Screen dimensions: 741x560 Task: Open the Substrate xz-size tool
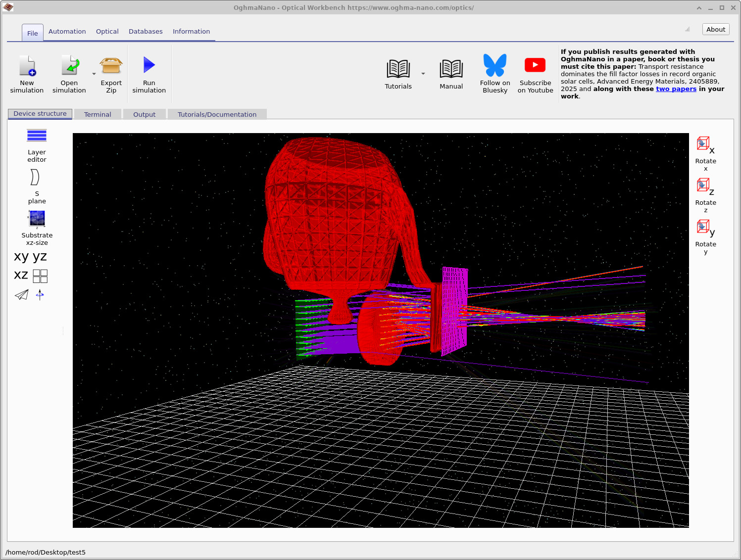37,219
